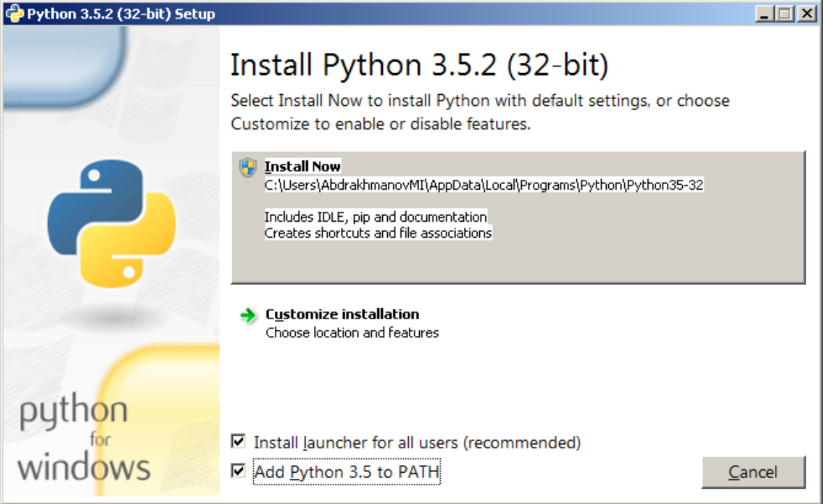Disable the Add Python 3.5 to PATH checkbox
The image size is (823, 504).
239,471
